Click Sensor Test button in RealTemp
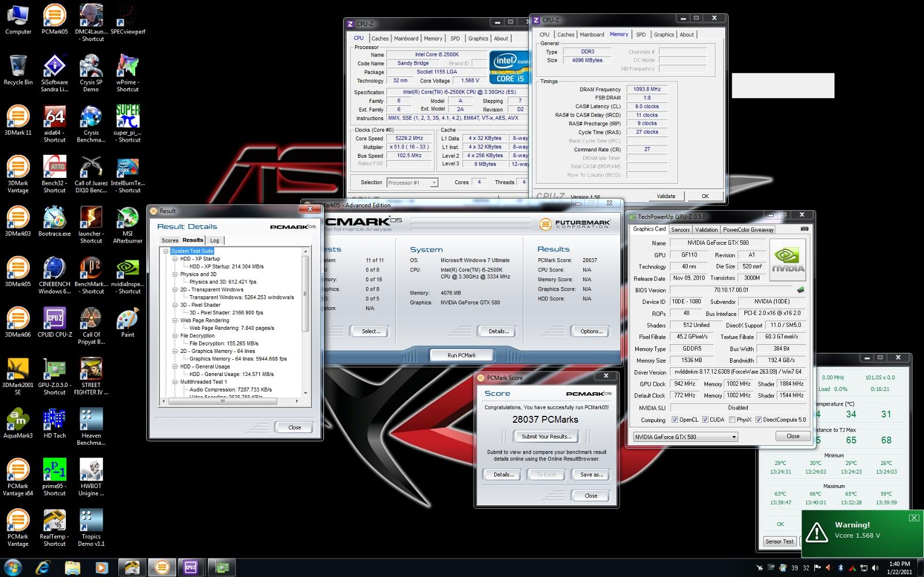Image resolution: width=924 pixels, height=577 pixels. (779, 542)
